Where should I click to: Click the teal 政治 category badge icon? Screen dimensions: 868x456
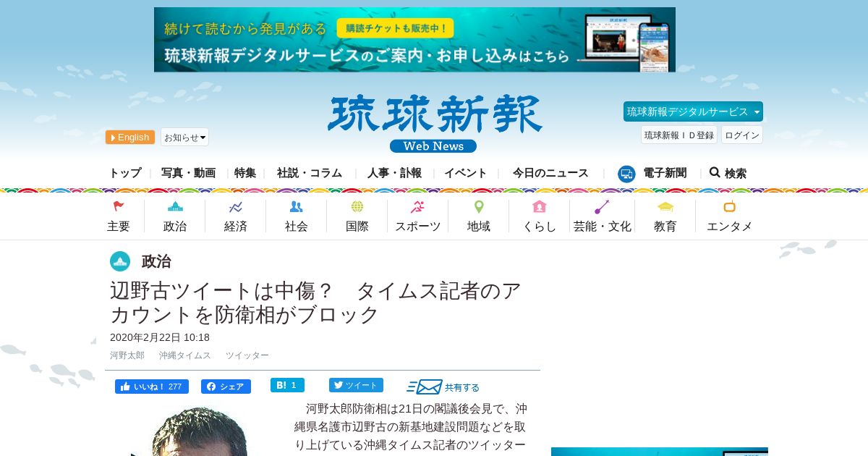click(x=120, y=261)
